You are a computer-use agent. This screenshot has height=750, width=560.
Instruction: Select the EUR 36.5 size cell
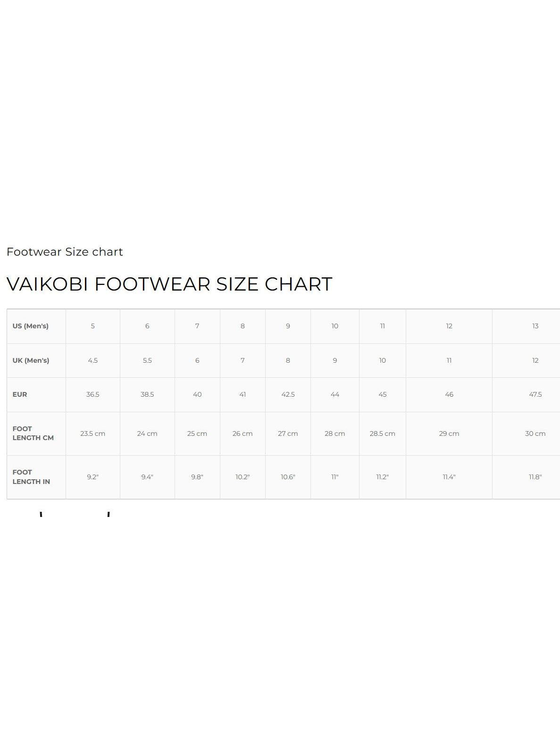92,394
